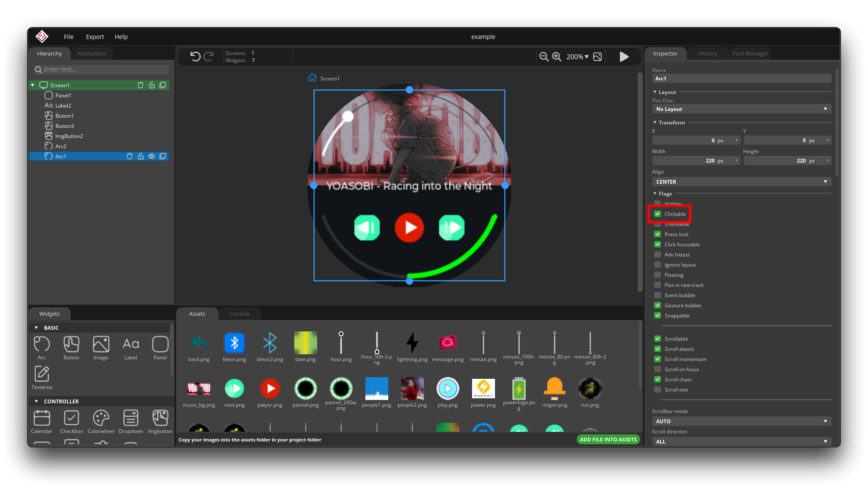Select the Imgbutton widget
The height and width of the screenshot is (488, 868).
(x=160, y=422)
